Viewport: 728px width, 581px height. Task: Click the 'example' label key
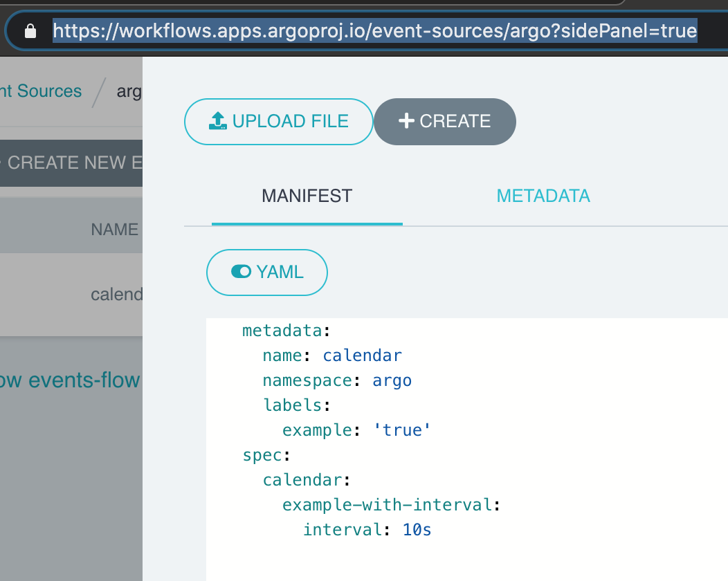pos(317,430)
